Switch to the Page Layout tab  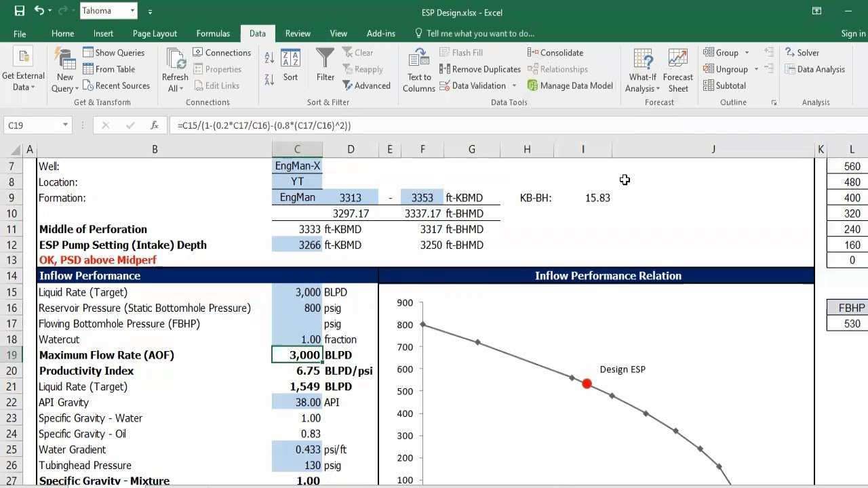[x=155, y=33]
